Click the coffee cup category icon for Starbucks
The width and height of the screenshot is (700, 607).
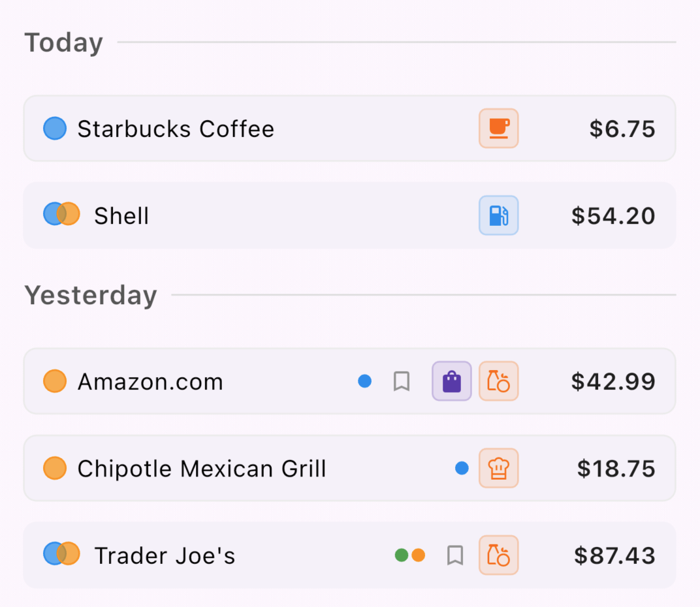pos(498,128)
